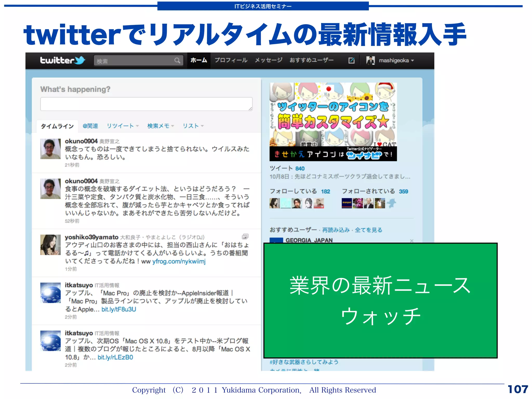Screen dimensions: 532x399
Task: Click the green 業界の最新ニュース ウォッチ box
Action: pyautogui.click(x=380, y=301)
